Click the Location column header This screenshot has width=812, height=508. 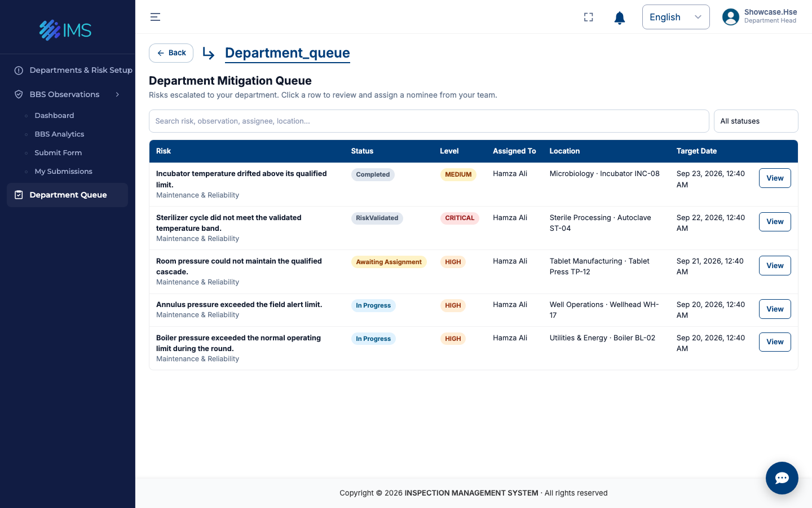click(x=564, y=151)
